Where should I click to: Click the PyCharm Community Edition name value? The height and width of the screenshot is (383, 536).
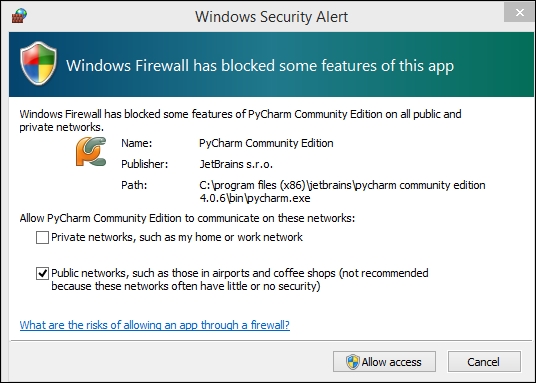coord(266,143)
